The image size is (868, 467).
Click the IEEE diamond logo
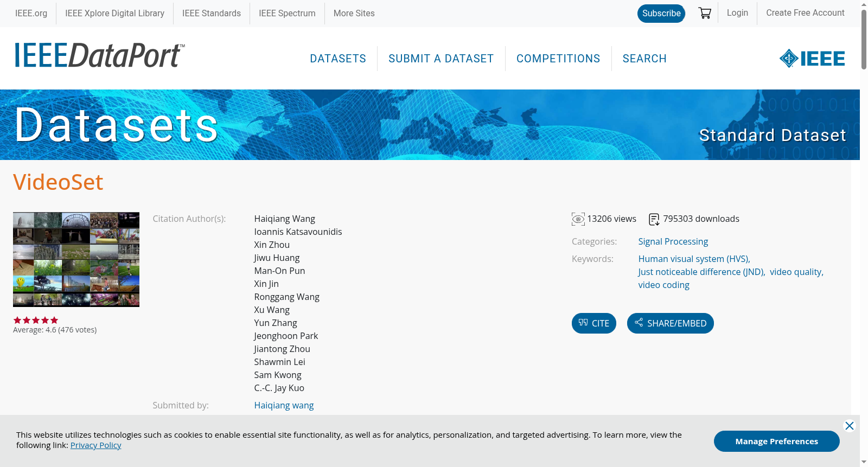[x=812, y=58]
